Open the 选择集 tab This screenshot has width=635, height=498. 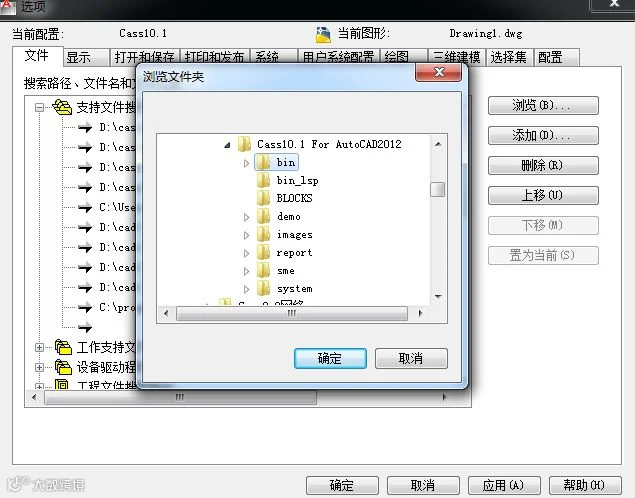(x=509, y=57)
